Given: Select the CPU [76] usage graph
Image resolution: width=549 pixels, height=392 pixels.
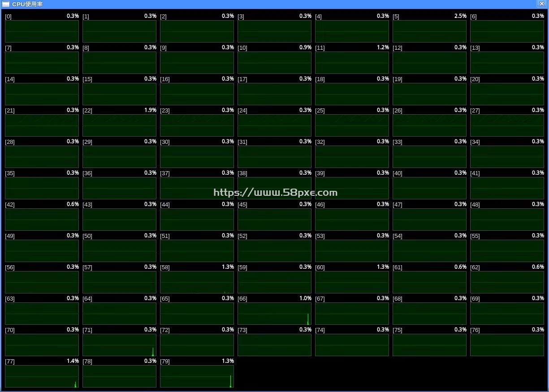Looking at the screenshot, I should coord(507,345).
